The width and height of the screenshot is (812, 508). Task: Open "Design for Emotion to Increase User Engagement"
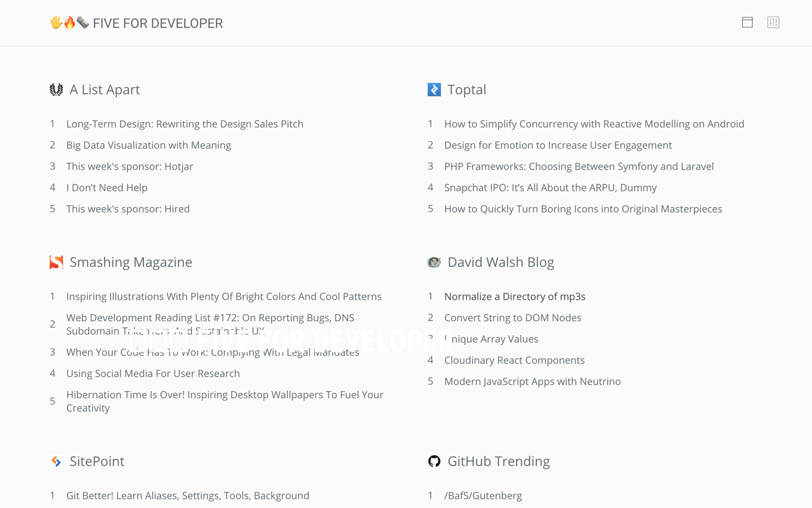[558, 145]
